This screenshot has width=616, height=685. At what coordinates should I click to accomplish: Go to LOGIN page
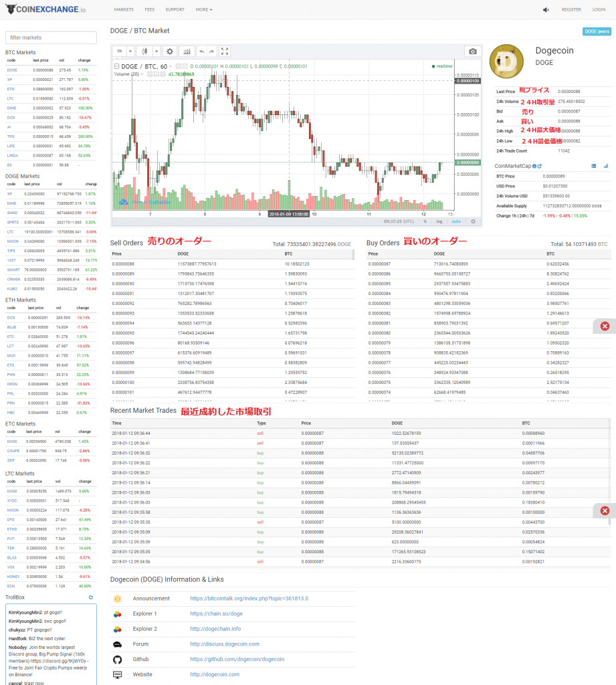599,9
